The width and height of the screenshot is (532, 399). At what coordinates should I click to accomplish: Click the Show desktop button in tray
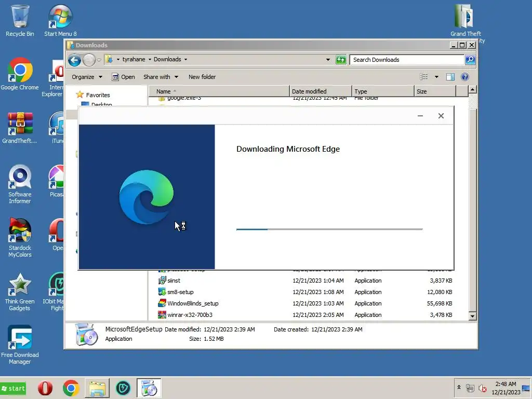click(x=526, y=388)
